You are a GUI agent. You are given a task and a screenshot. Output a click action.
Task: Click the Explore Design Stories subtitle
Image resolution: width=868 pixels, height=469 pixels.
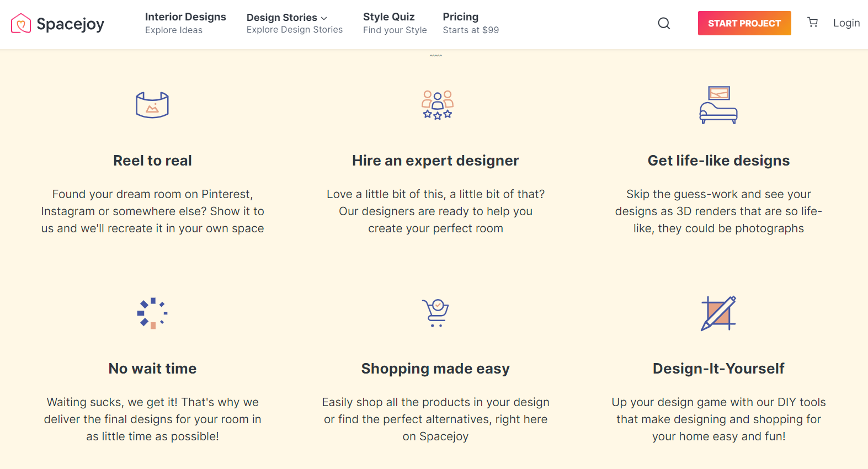coord(294,30)
